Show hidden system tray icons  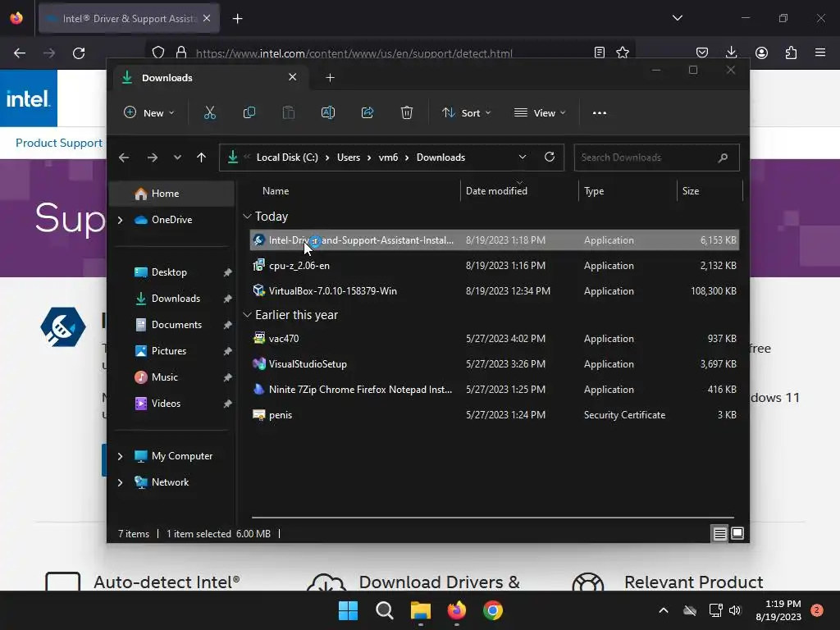(663, 610)
